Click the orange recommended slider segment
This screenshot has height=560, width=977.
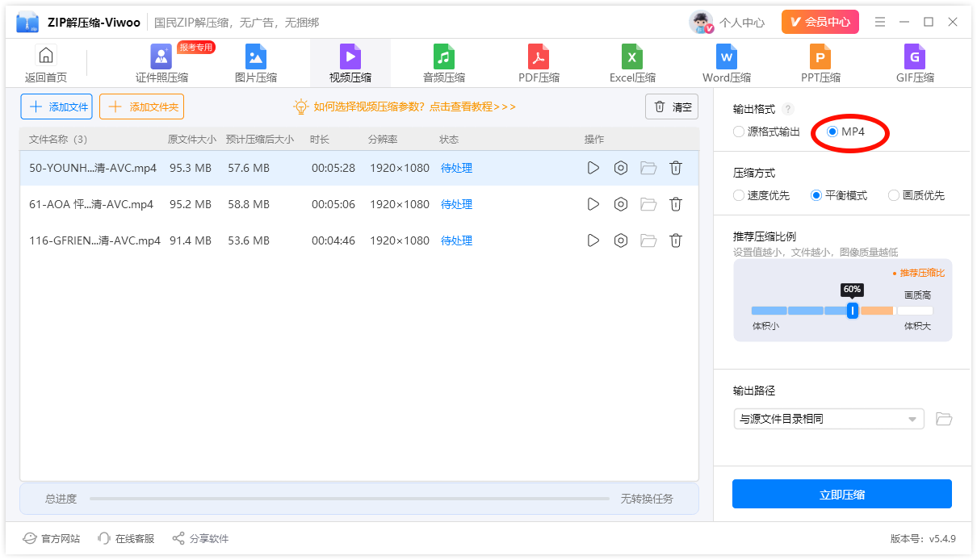[x=877, y=311]
